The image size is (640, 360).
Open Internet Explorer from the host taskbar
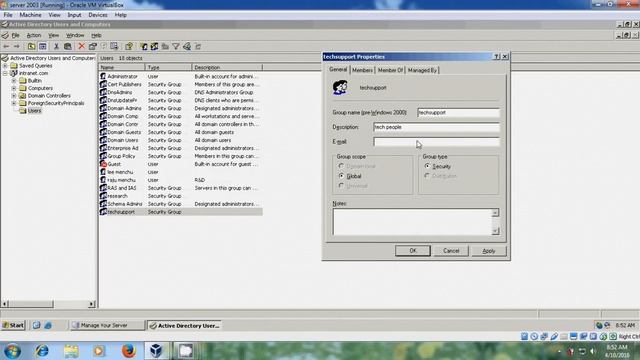tap(42, 351)
